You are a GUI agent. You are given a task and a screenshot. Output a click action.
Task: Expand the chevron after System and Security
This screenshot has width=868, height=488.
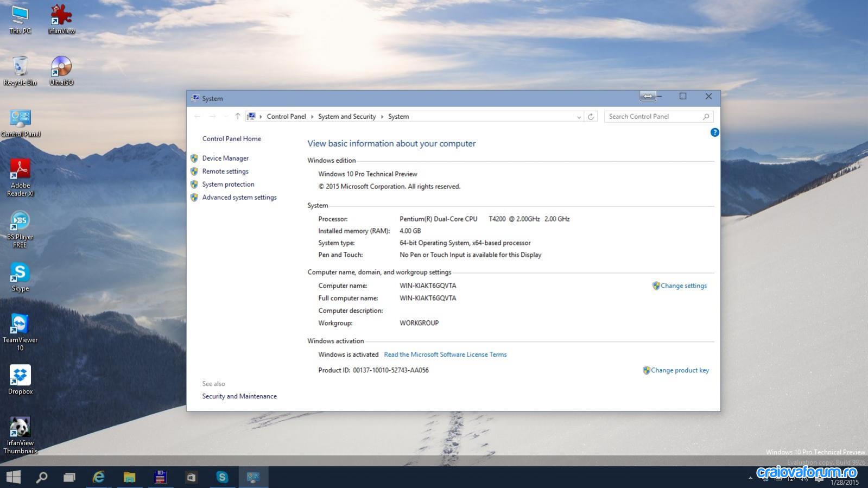click(382, 117)
